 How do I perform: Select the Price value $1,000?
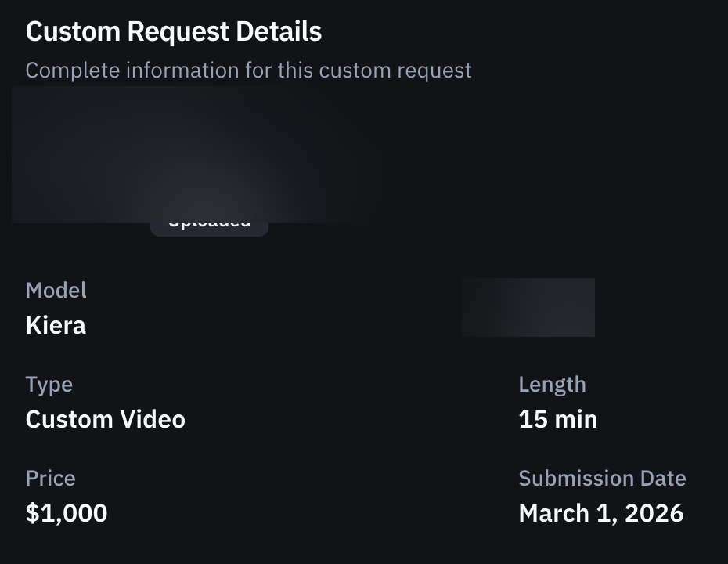(67, 513)
